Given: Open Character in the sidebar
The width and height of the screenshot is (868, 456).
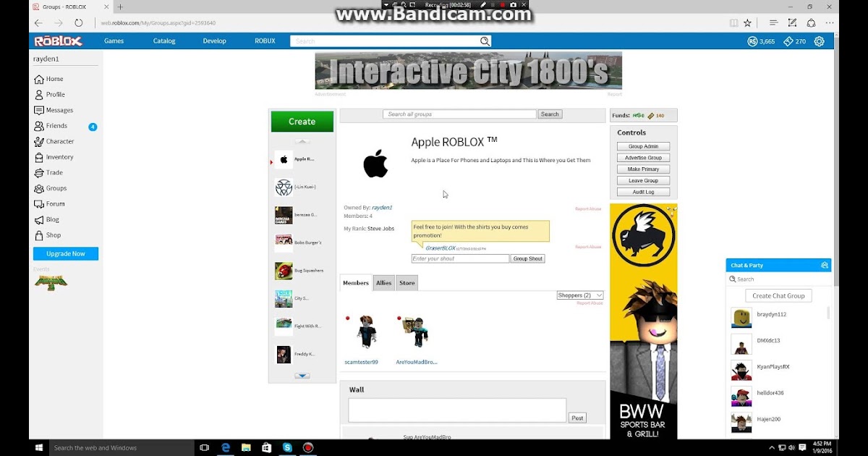Looking at the screenshot, I should (54, 142).
